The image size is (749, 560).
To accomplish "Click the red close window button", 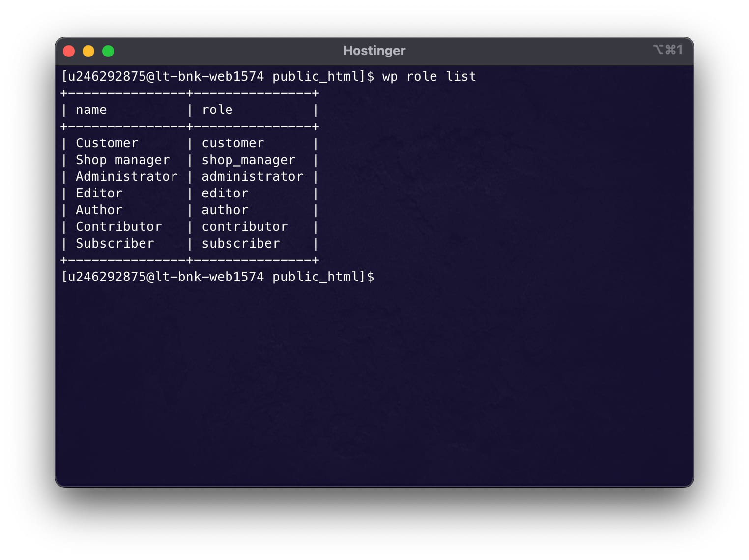I will coord(69,51).
